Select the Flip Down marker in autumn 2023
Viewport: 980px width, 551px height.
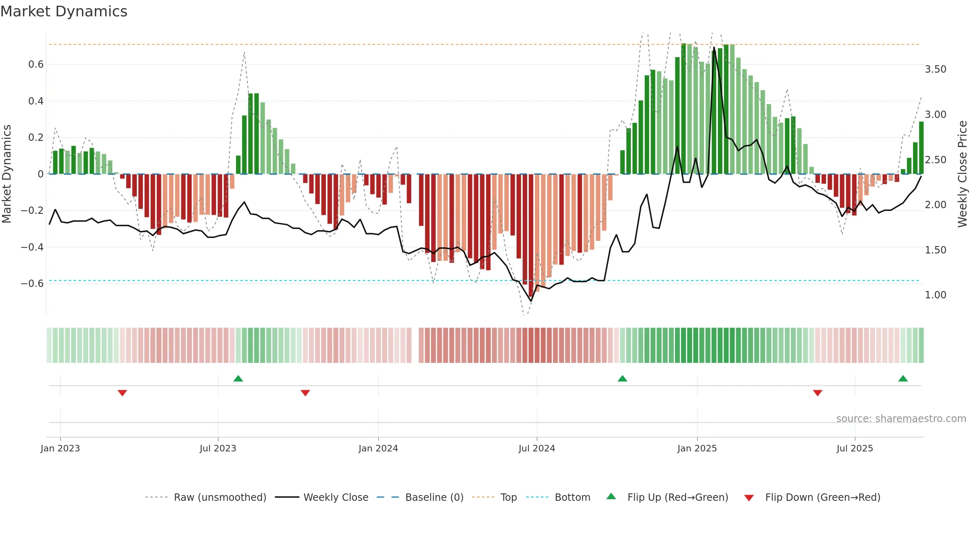[x=305, y=393]
